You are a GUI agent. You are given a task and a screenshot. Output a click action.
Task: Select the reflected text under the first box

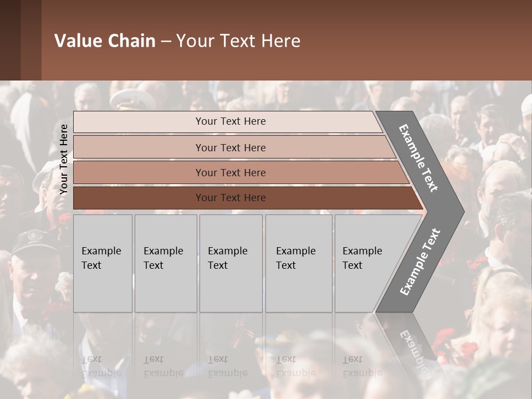point(101,366)
